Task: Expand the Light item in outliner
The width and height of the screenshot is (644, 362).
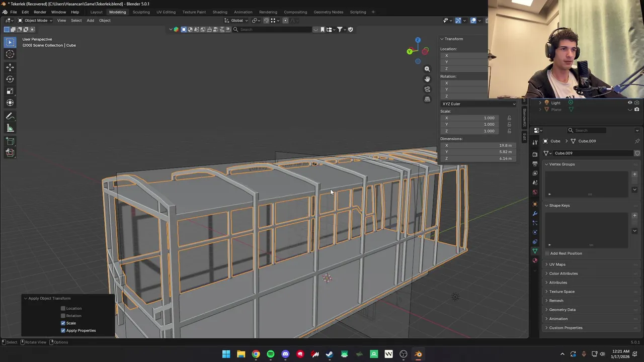Action: pyautogui.click(x=540, y=103)
